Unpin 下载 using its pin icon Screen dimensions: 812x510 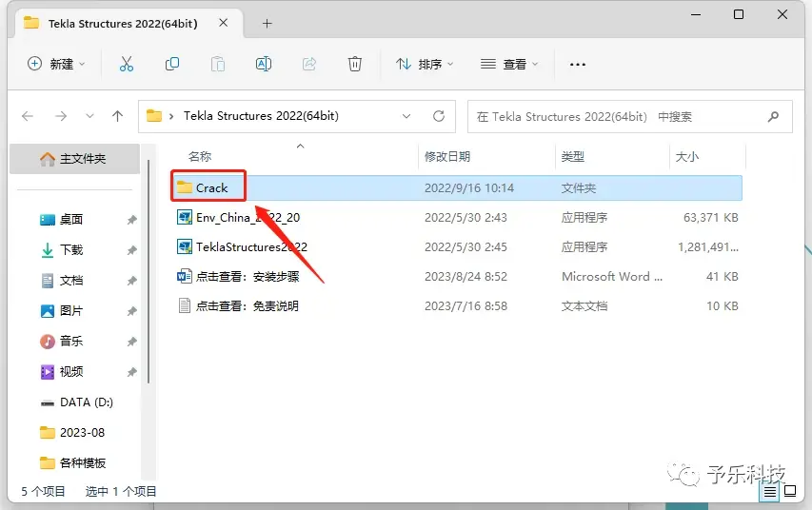coord(131,250)
